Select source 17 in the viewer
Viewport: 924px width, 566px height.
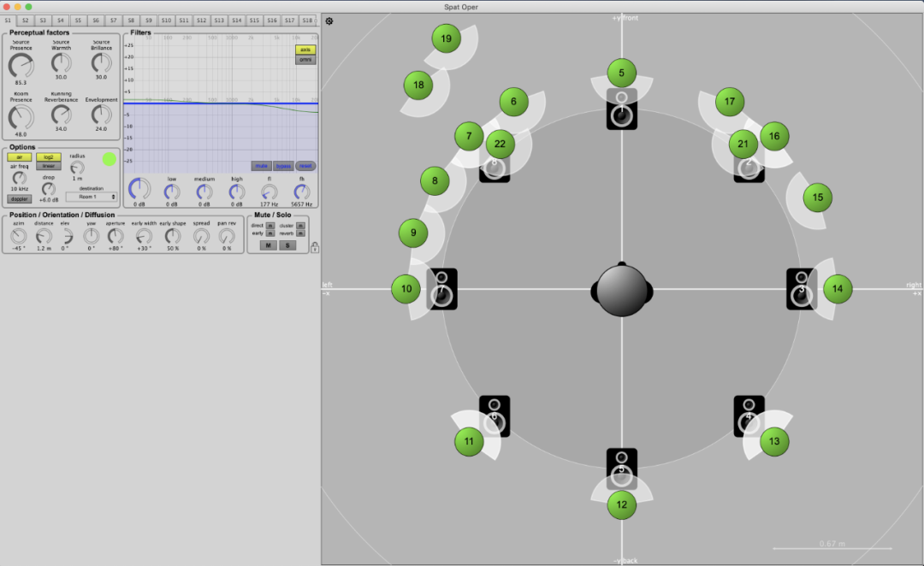pyautogui.click(x=730, y=101)
